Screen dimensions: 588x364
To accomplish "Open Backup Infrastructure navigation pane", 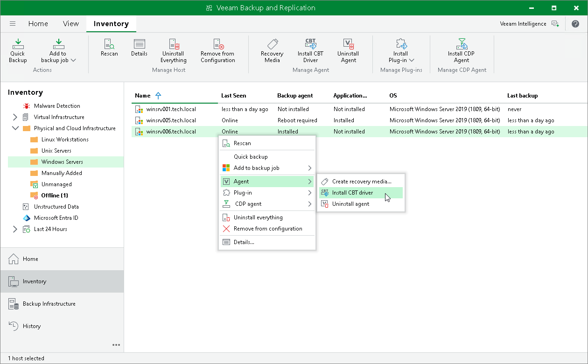I will 62,304.
